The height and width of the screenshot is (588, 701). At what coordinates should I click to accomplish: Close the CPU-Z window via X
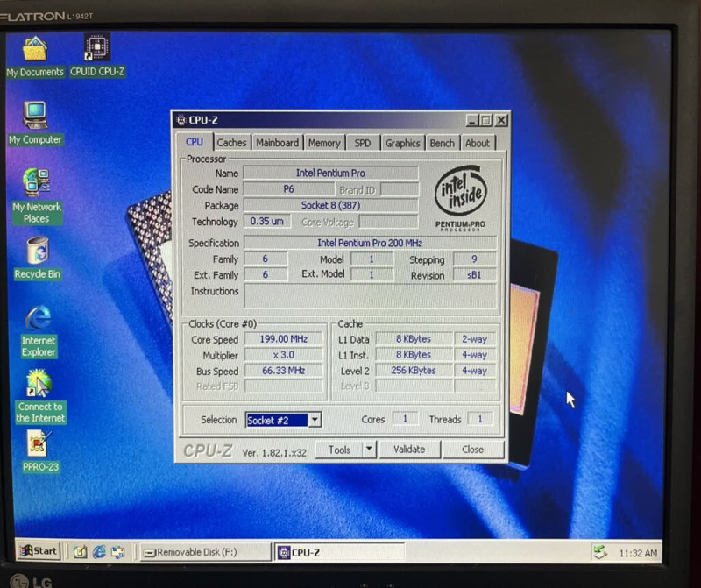[x=501, y=120]
